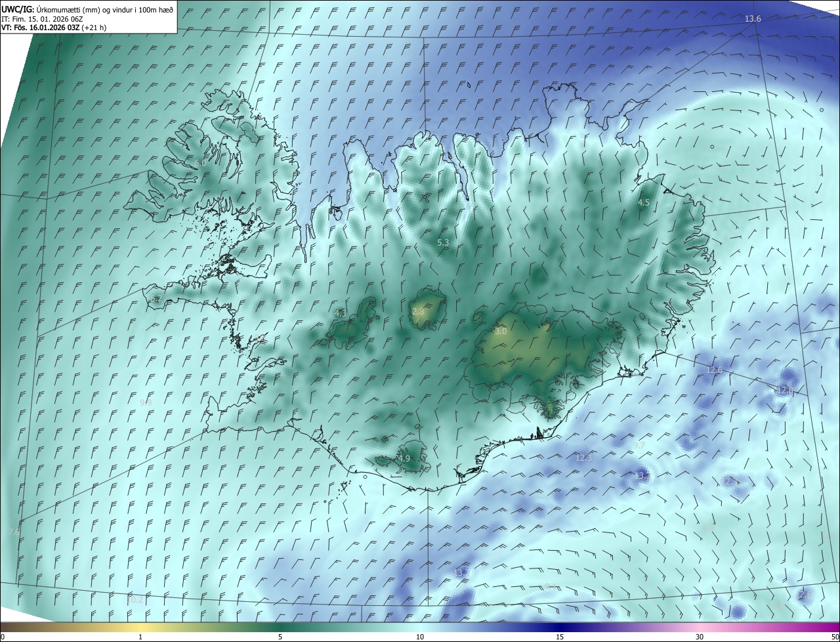Click the 4.9 value on Mýrdalsjökull glacier
This screenshot has width=840, height=642.
[x=404, y=458]
